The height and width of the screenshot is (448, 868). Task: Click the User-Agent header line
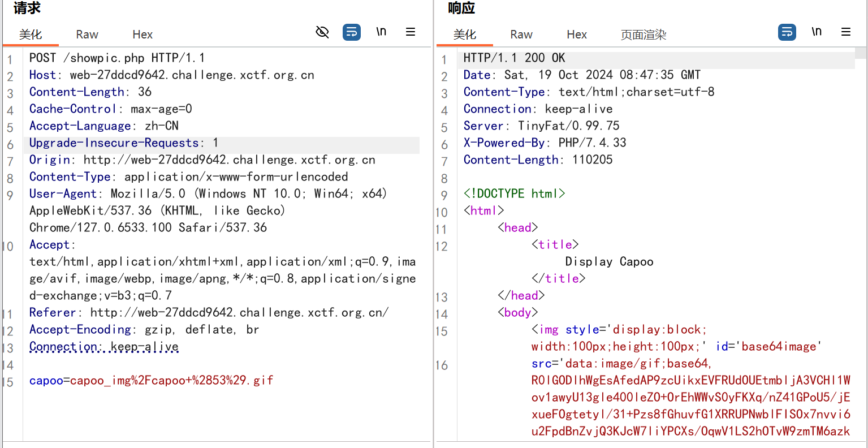point(208,193)
